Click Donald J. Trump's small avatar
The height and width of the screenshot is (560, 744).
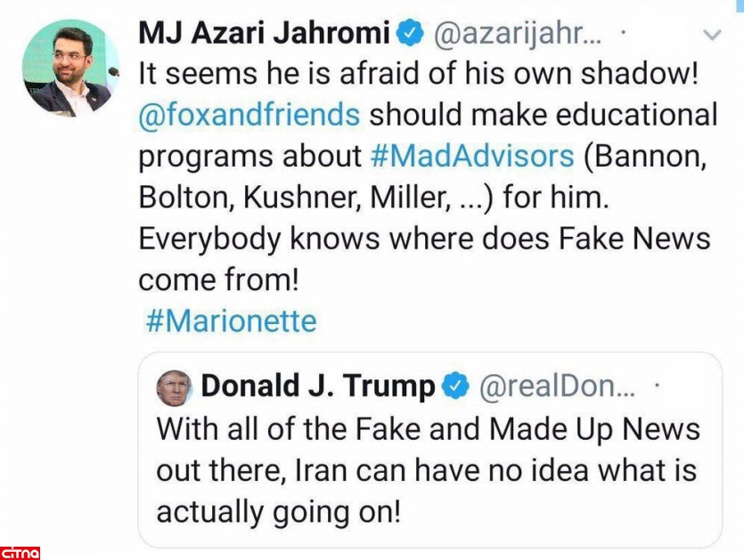click(174, 386)
